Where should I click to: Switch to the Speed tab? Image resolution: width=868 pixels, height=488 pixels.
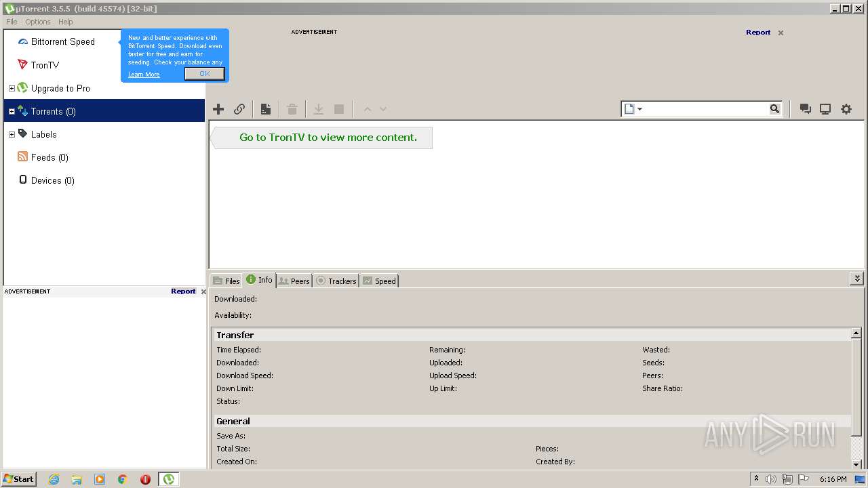tap(379, 281)
